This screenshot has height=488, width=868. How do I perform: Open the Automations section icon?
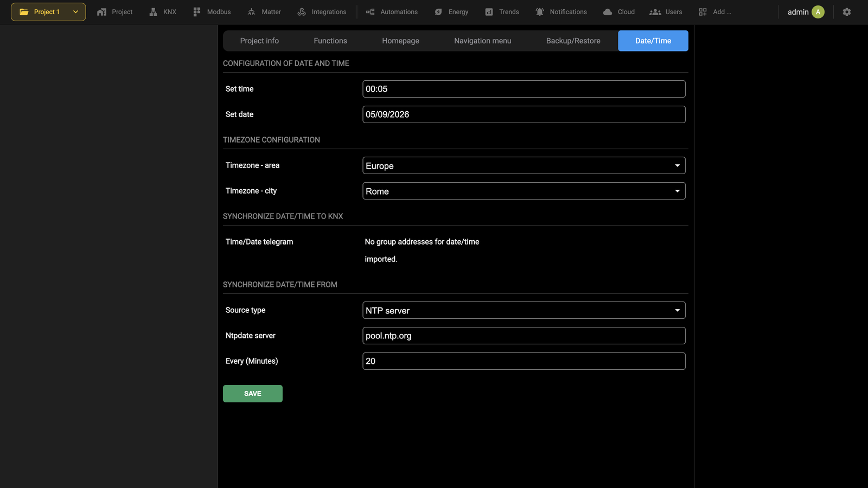(x=370, y=12)
